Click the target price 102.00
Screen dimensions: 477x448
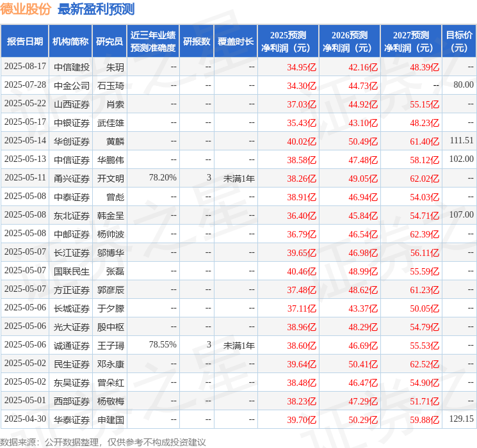click(x=462, y=159)
